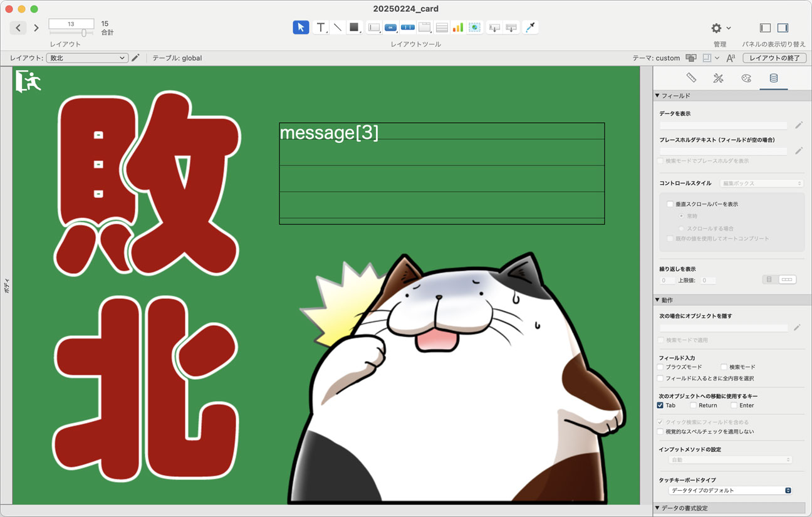Click the テーブル: global text
This screenshot has height=517, width=812.
(x=177, y=58)
